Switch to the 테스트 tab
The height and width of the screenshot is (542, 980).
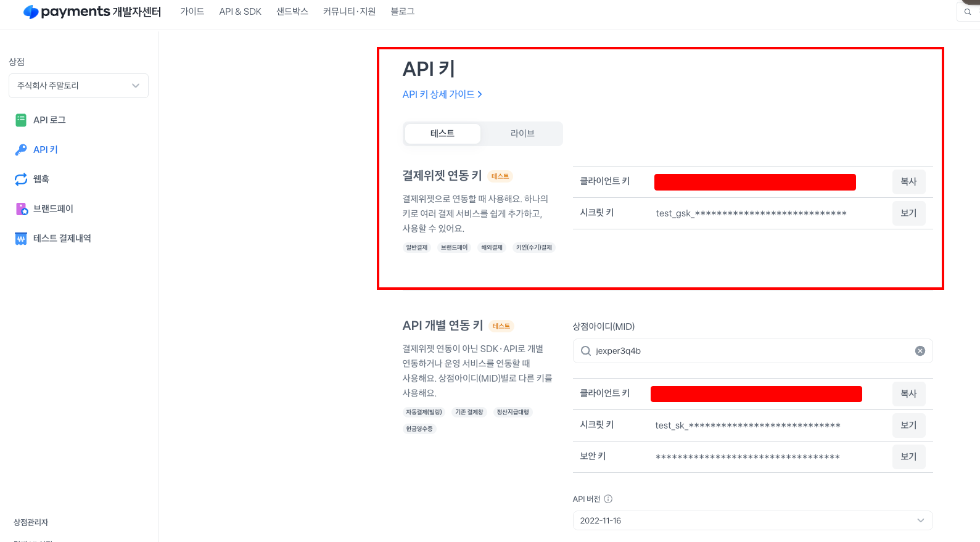coord(443,134)
